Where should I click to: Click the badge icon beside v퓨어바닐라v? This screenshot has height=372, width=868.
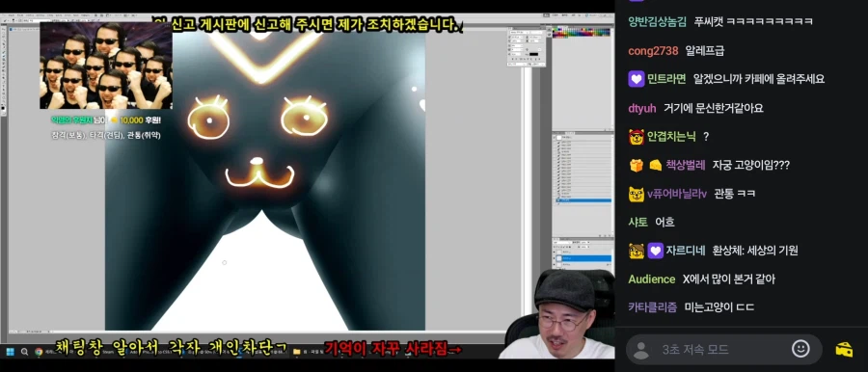pyautogui.click(x=637, y=194)
